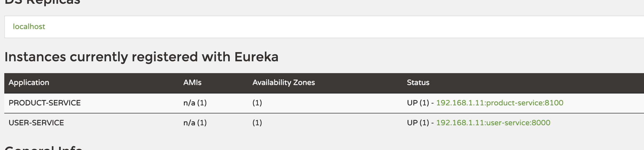Screen dimensions: 644x150
Task: Click the UP (1) status text for USER-SERVICE
Action: (x=418, y=123)
